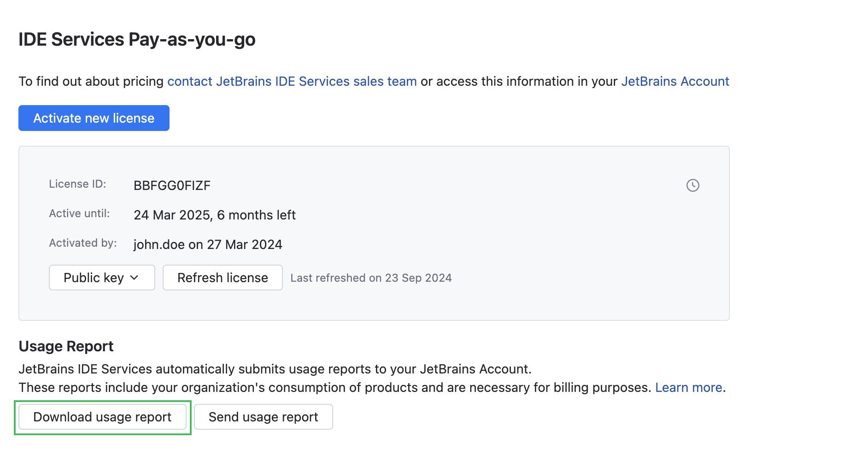Click the Last refreshed on 23 Sep 2024 text
The image size is (868, 450).
click(x=371, y=278)
